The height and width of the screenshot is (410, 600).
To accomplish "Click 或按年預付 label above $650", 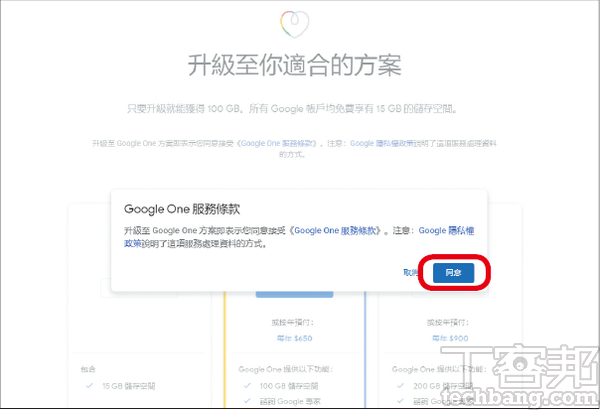I will pos(293,323).
